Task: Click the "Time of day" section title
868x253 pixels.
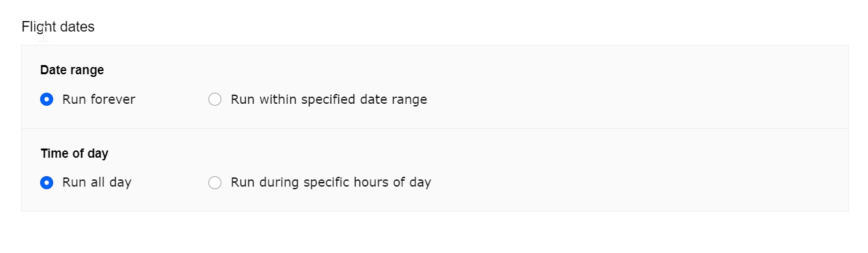Action: (x=74, y=154)
